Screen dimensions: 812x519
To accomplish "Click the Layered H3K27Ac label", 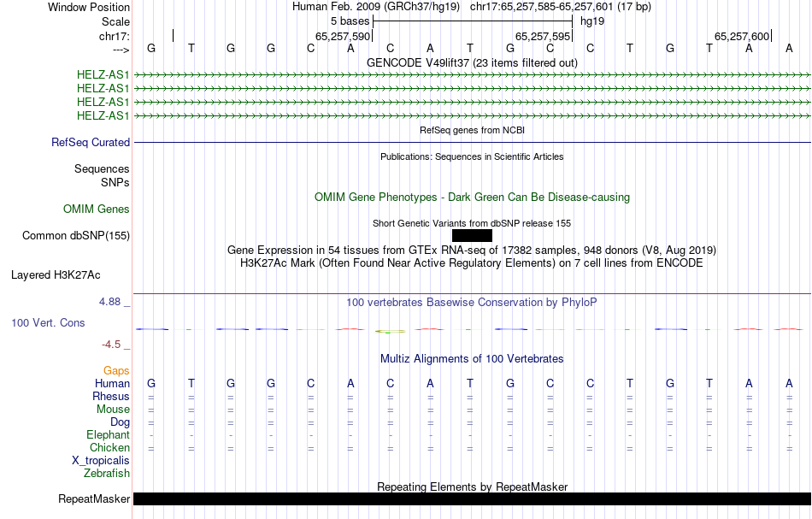I will [x=56, y=275].
